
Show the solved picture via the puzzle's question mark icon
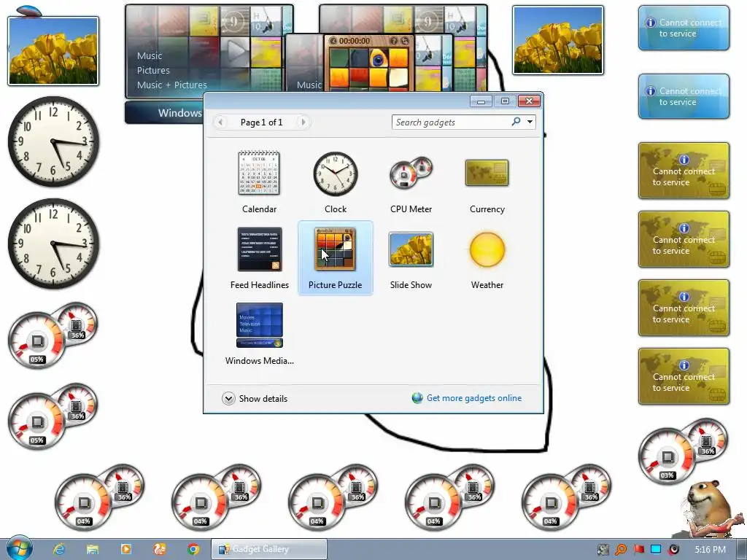(394, 41)
